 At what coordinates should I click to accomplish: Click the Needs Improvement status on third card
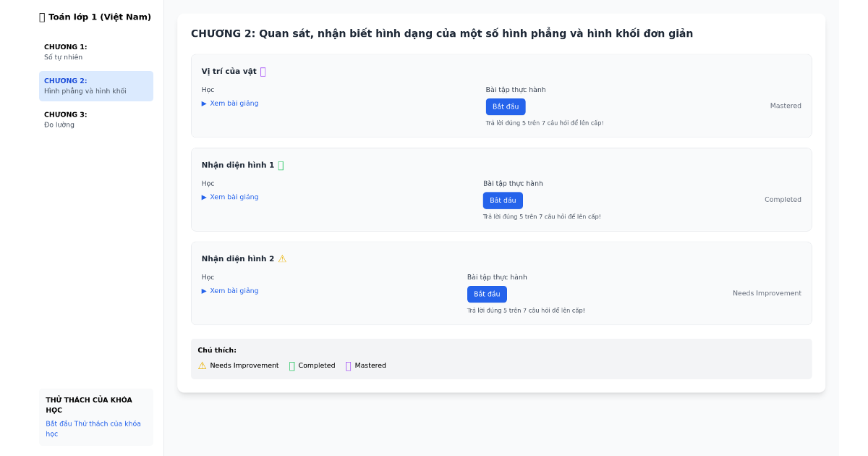point(767,292)
